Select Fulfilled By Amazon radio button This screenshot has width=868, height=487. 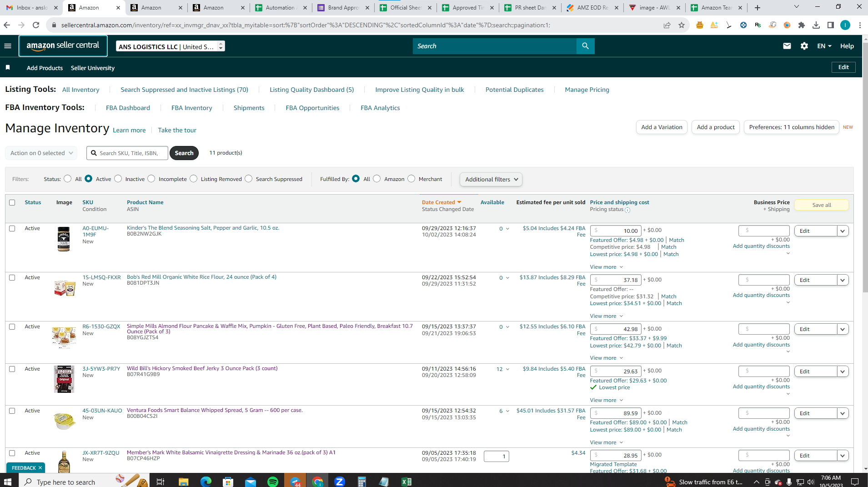(x=377, y=179)
